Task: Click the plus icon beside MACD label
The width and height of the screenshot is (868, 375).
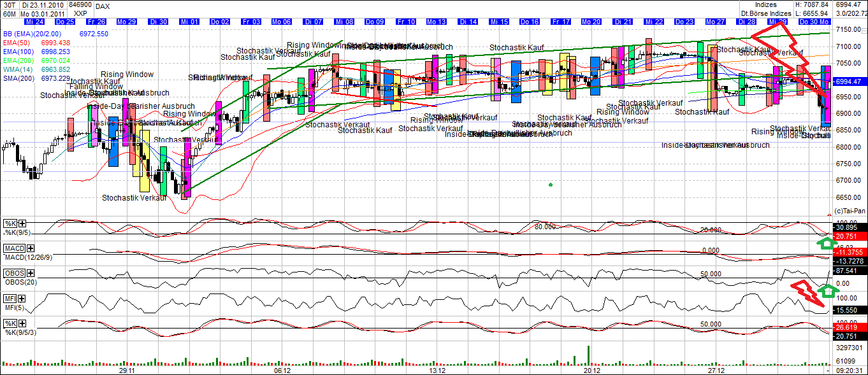Action: (30, 247)
